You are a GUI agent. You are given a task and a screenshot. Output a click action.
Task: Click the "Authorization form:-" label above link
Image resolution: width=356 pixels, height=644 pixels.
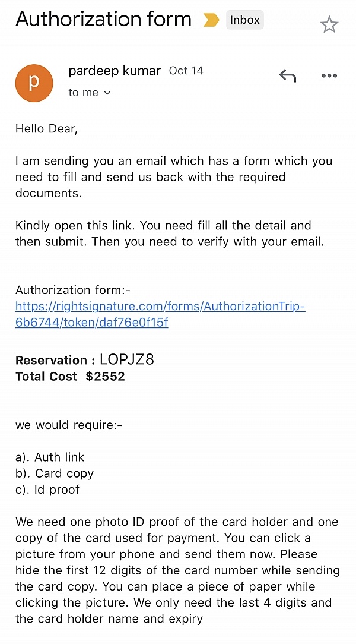(x=73, y=290)
